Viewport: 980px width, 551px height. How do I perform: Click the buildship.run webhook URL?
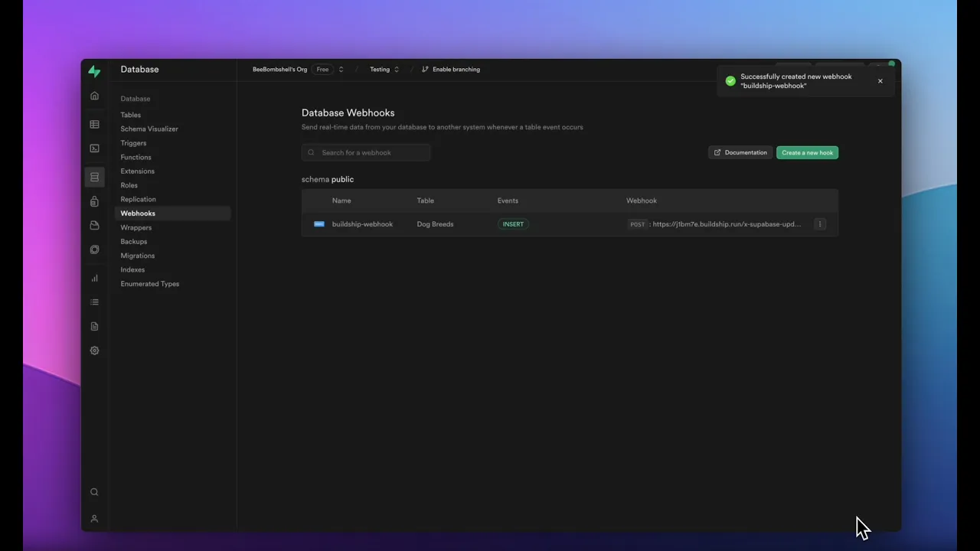[x=727, y=224]
